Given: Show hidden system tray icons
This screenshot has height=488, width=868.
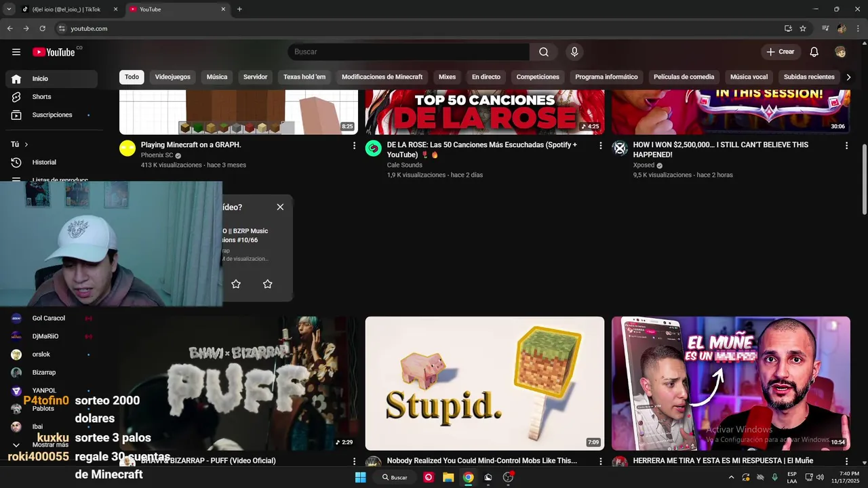Looking at the screenshot, I should click(x=731, y=478).
